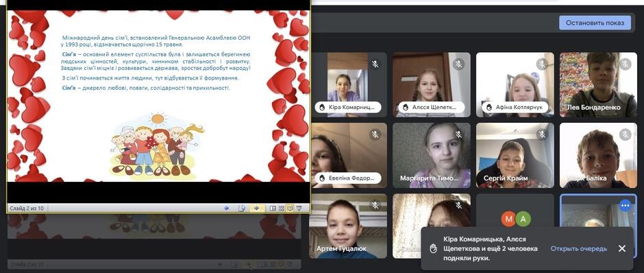
Task: Start Slide Show view from the status bar
Action: pos(299,209)
